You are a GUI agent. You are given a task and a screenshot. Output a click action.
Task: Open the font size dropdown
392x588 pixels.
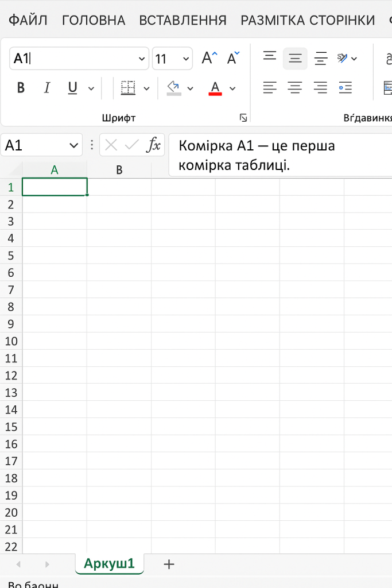tap(187, 59)
